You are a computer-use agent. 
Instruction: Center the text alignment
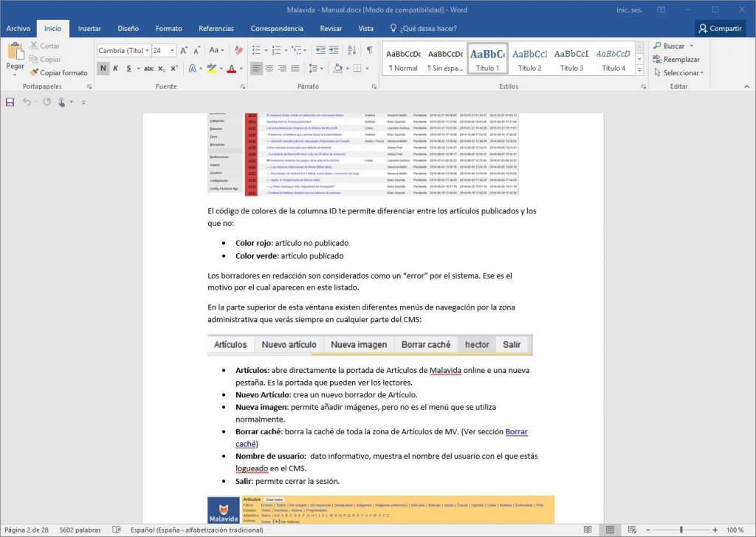(x=269, y=69)
